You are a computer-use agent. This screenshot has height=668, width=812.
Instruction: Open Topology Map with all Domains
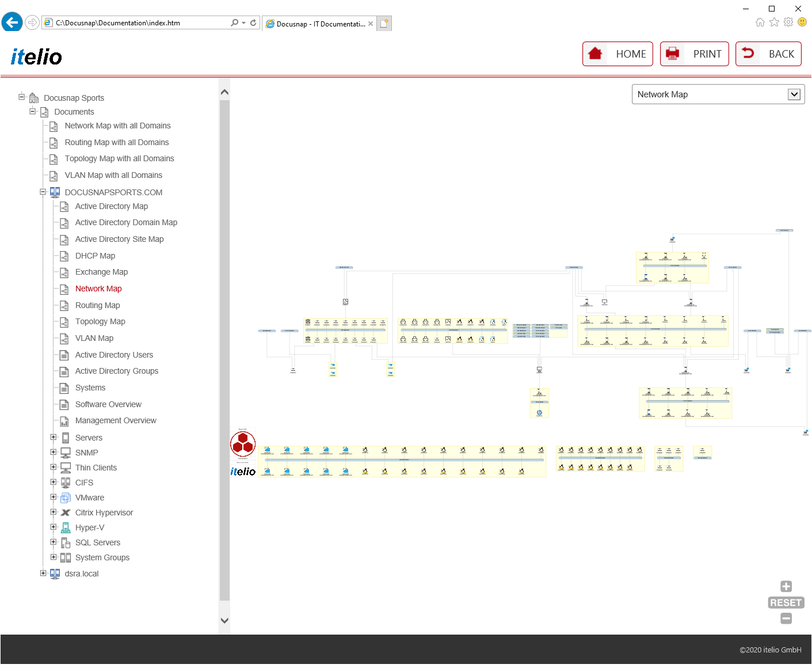[119, 158]
